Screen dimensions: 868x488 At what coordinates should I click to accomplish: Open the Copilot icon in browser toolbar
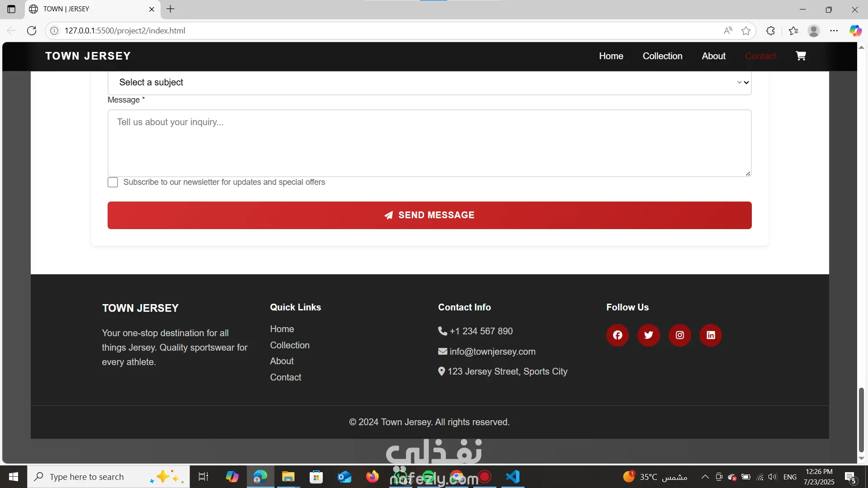(855, 31)
